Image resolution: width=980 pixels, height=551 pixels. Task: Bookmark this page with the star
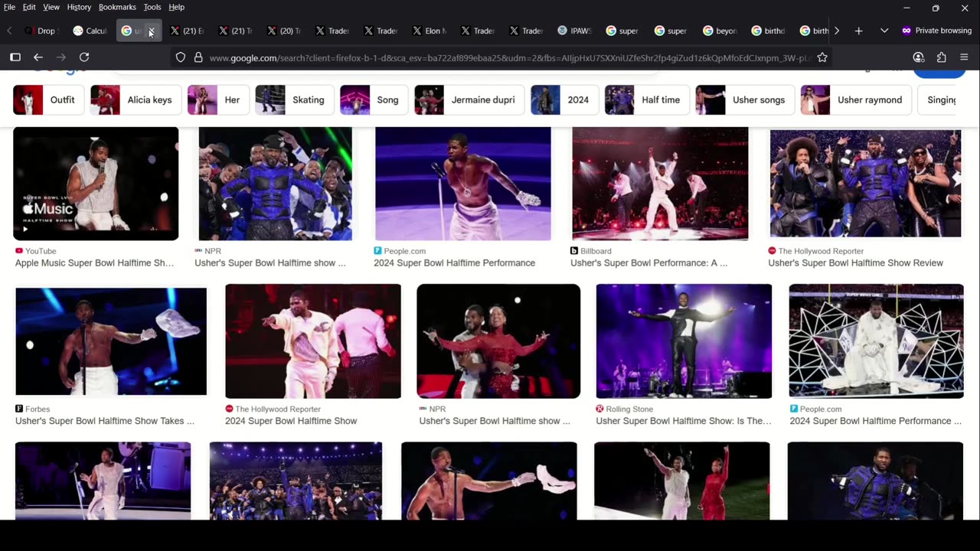tap(822, 57)
